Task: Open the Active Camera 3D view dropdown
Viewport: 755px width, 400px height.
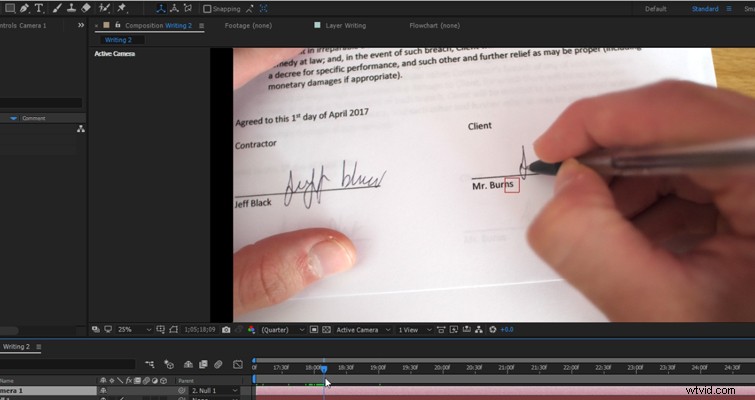Action: point(364,330)
